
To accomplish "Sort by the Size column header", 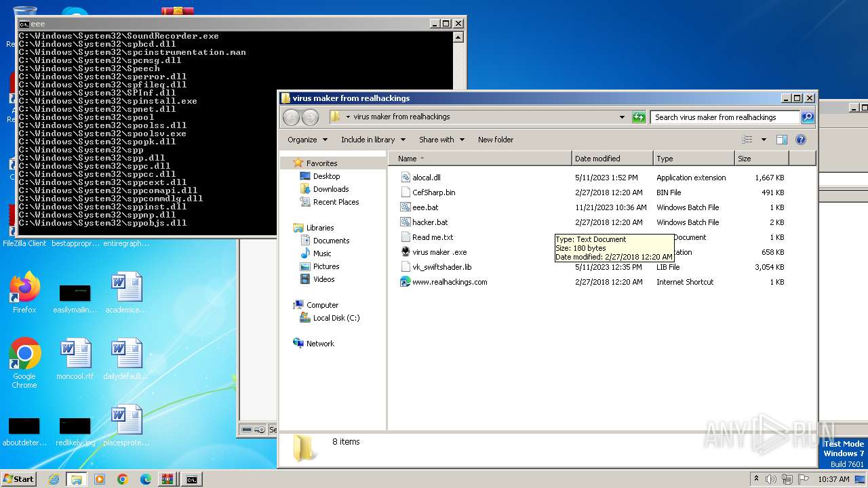I will (x=762, y=159).
